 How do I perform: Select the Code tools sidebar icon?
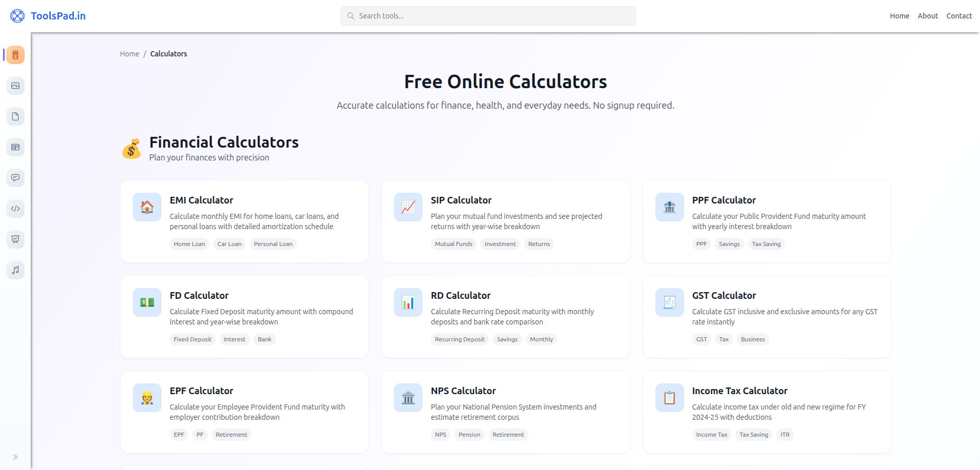[15, 209]
